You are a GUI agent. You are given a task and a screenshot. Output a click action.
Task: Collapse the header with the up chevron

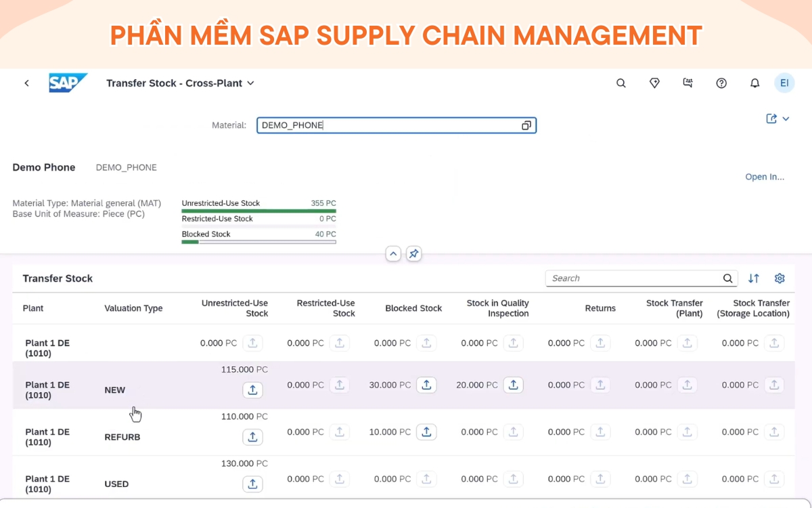click(393, 254)
